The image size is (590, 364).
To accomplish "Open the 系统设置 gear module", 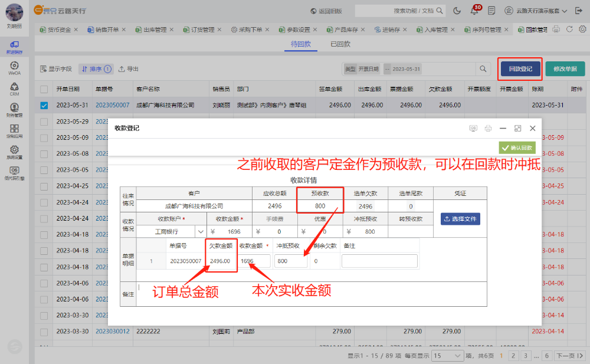I will pos(14,152).
